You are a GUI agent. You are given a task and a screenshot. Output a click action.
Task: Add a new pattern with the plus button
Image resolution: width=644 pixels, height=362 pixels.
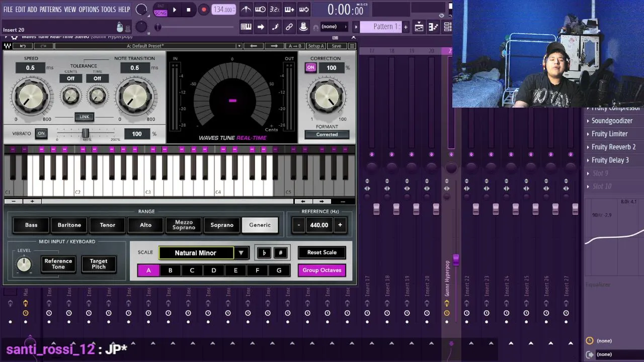tap(406, 27)
